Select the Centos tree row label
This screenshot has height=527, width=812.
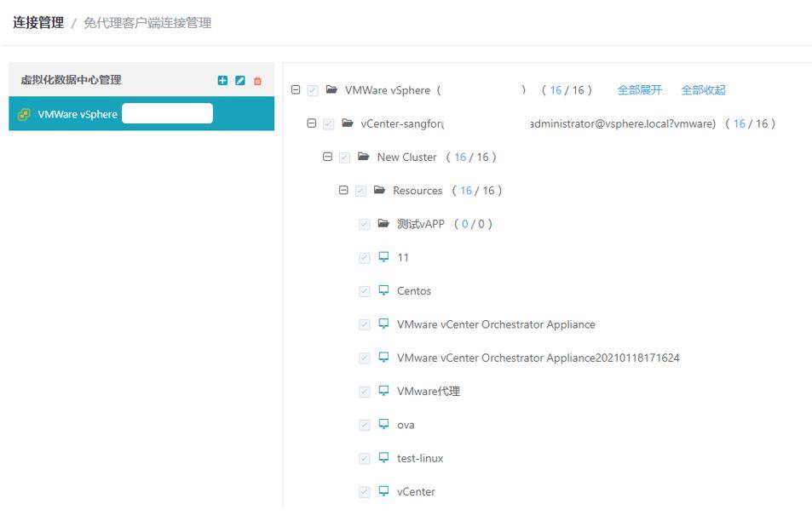point(414,291)
